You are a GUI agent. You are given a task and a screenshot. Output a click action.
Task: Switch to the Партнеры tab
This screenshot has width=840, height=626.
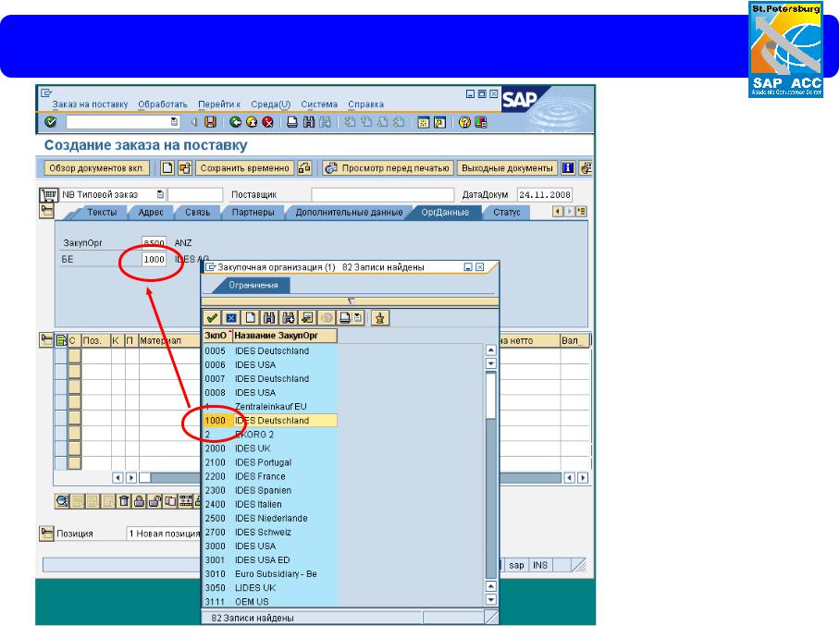(x=253, y=212)
